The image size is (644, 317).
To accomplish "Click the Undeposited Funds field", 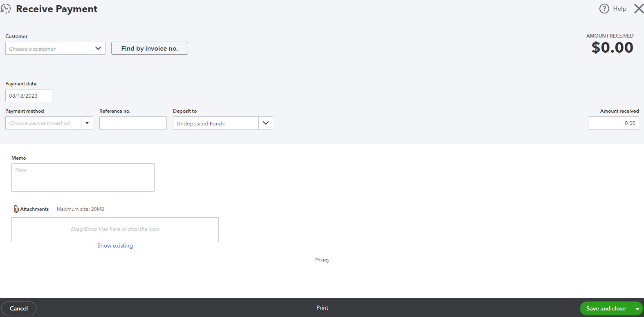I will click(x=216, y=123).
